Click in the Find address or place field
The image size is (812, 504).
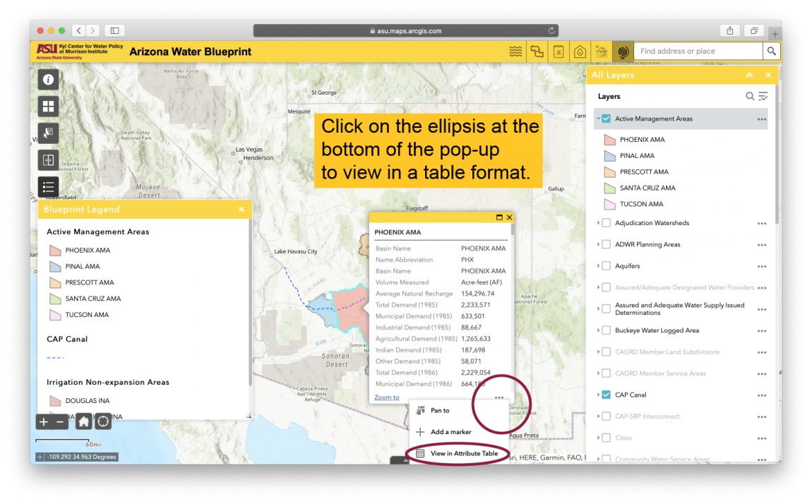[x=698, y=52]
